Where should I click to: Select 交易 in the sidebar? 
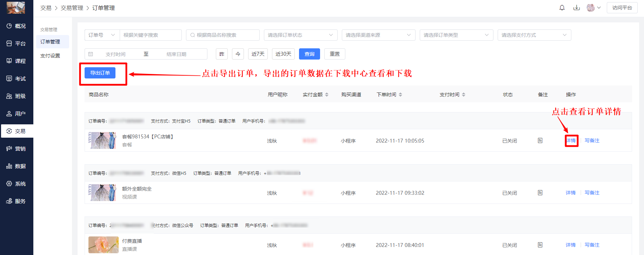pyautogui.click(x=16, y=131)
